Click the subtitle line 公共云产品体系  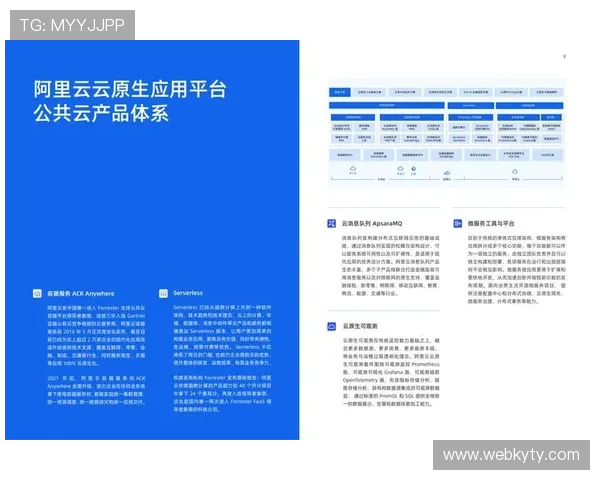click(x=101, y=114)
